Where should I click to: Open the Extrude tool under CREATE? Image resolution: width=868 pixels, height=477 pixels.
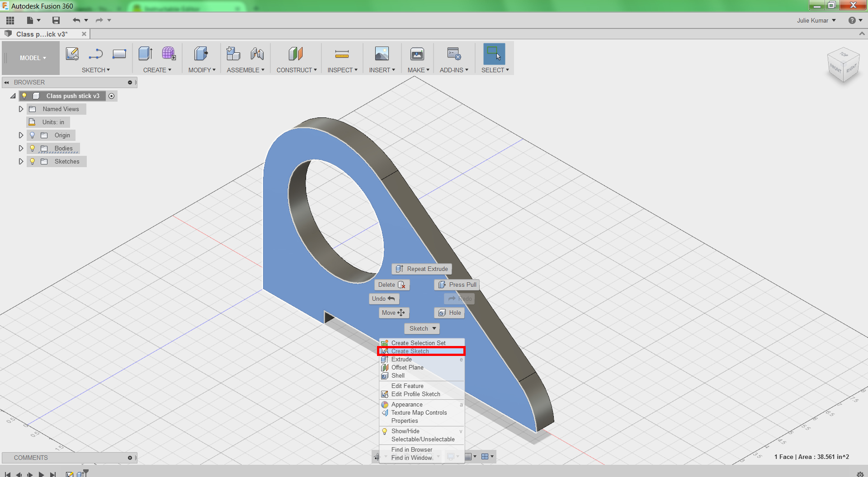(145, 53)
